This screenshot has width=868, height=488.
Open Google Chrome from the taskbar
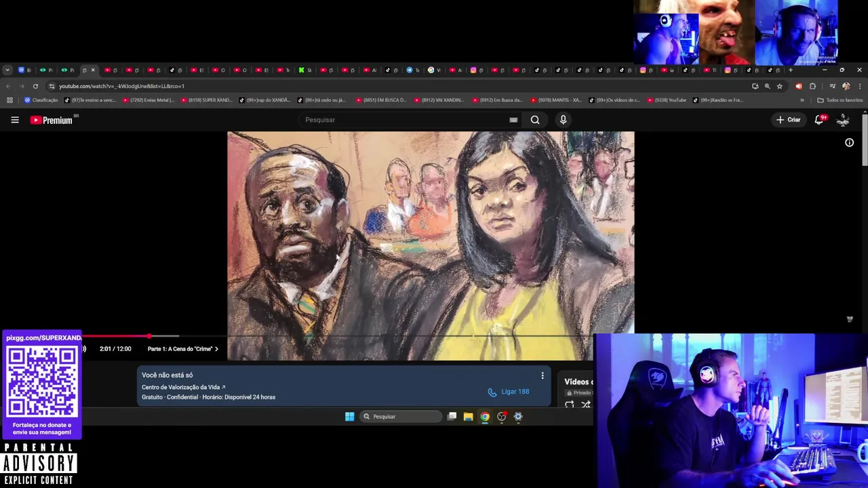tap(485, 417)
